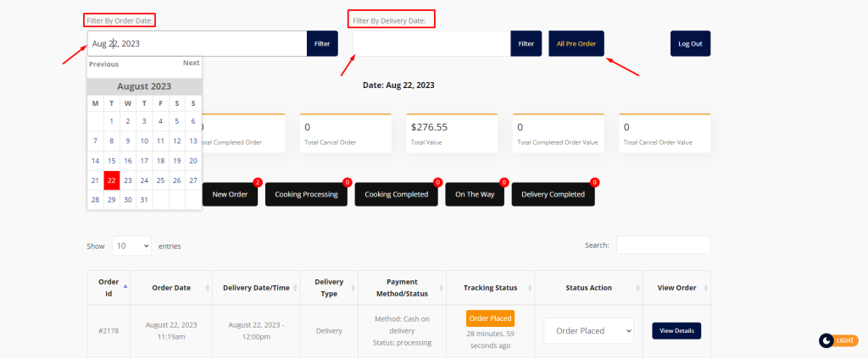This screenshot has height=359, width=868.
Task: Click Filter button beside order date field
Action: coord(322,43)
